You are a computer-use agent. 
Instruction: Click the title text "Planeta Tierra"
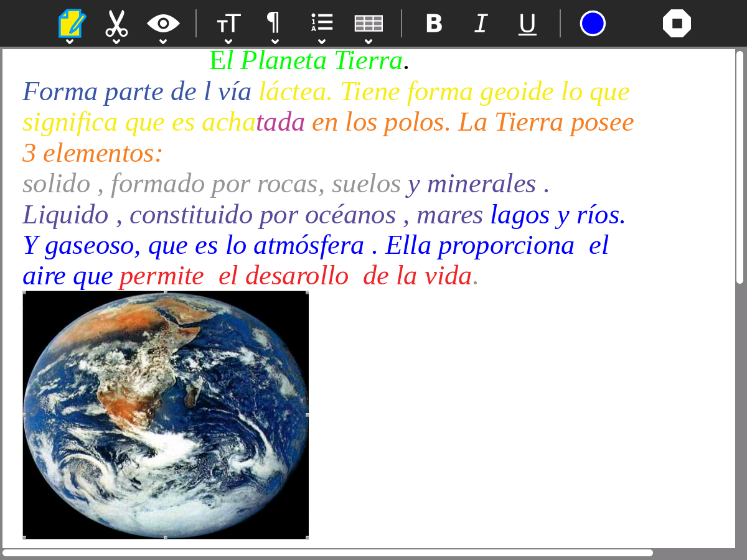[x=321, y=61]
